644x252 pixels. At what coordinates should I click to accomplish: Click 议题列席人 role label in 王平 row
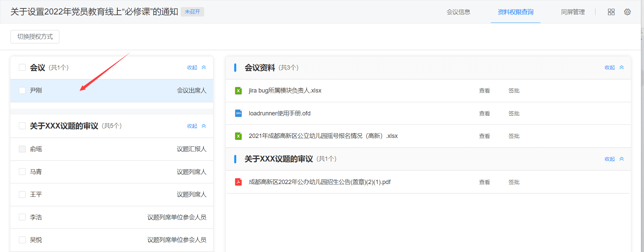[191, 194]
